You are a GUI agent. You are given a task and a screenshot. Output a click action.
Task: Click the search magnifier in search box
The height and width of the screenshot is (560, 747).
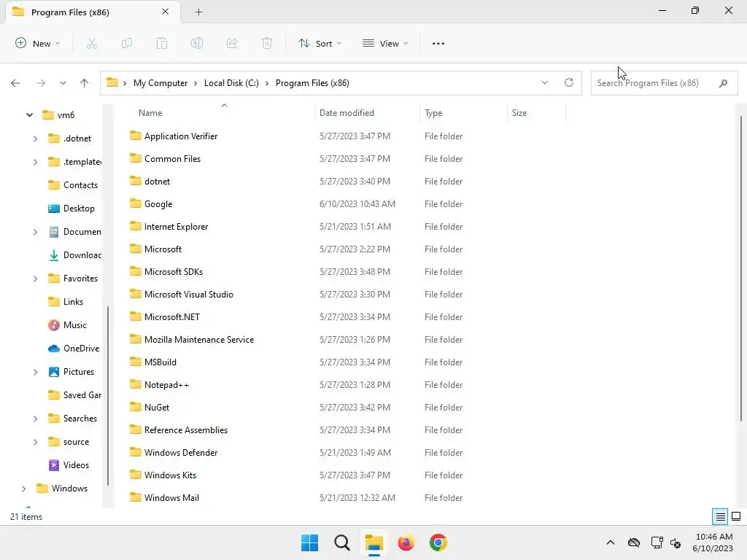(723, 83)
